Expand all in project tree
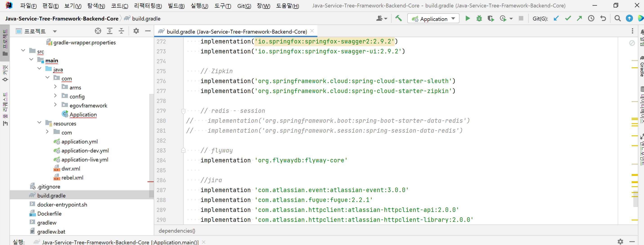 [x=109, y=31]
